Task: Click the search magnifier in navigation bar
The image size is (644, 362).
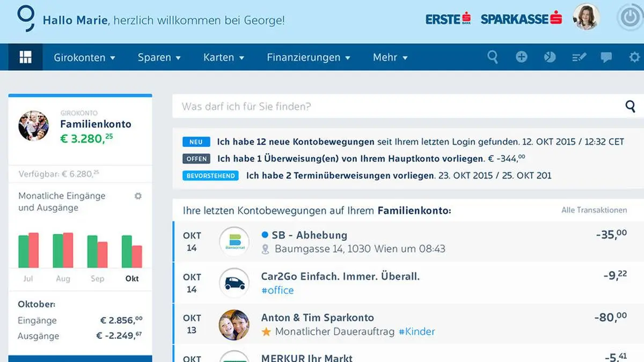Action: click(492, 57)
